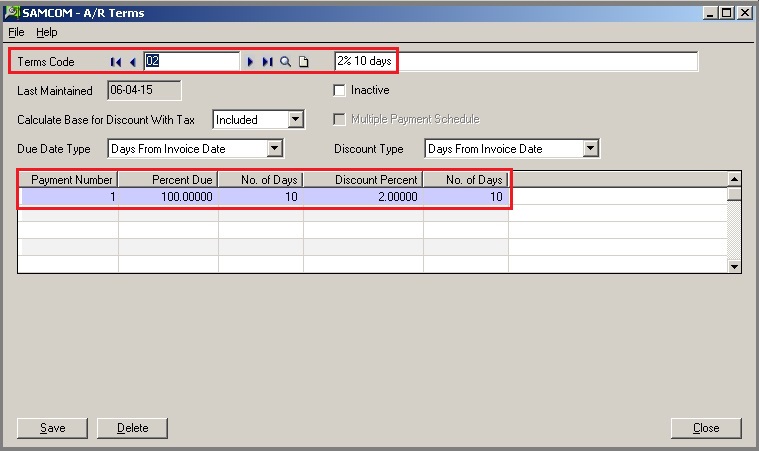Toggle the Inactive checkbox
759x451 pixels.
(x=340, y=90)
